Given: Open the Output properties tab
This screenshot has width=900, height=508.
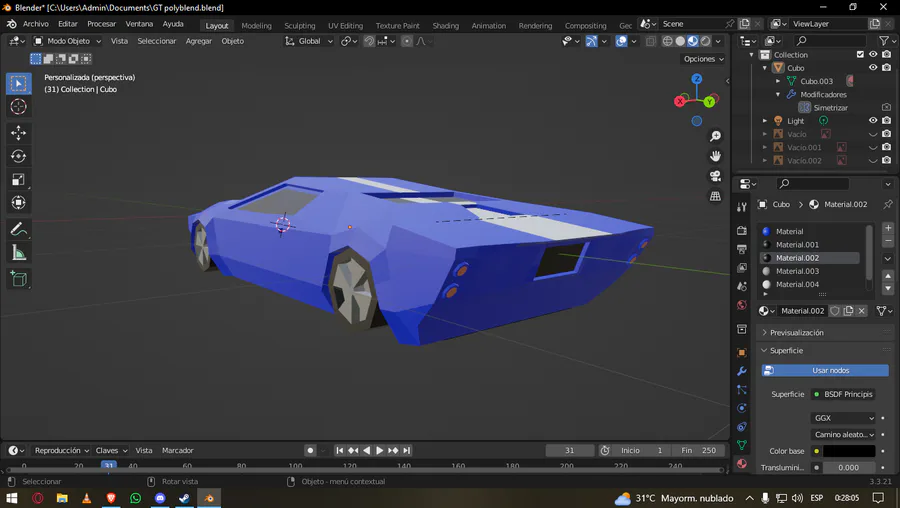Looking at the screenshot, I should (742, 249).
